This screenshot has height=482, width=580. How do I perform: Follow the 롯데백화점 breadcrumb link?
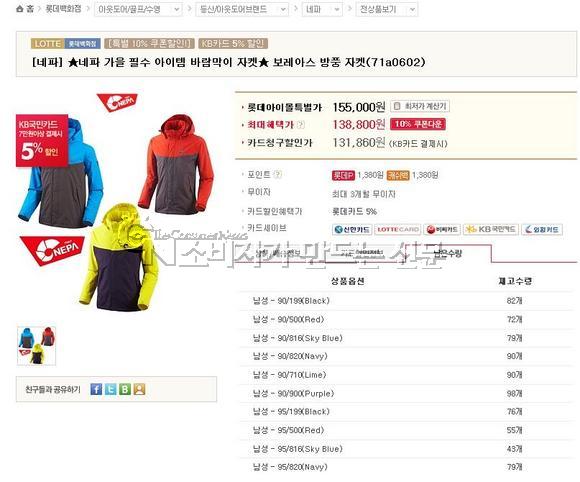[63, 9]
